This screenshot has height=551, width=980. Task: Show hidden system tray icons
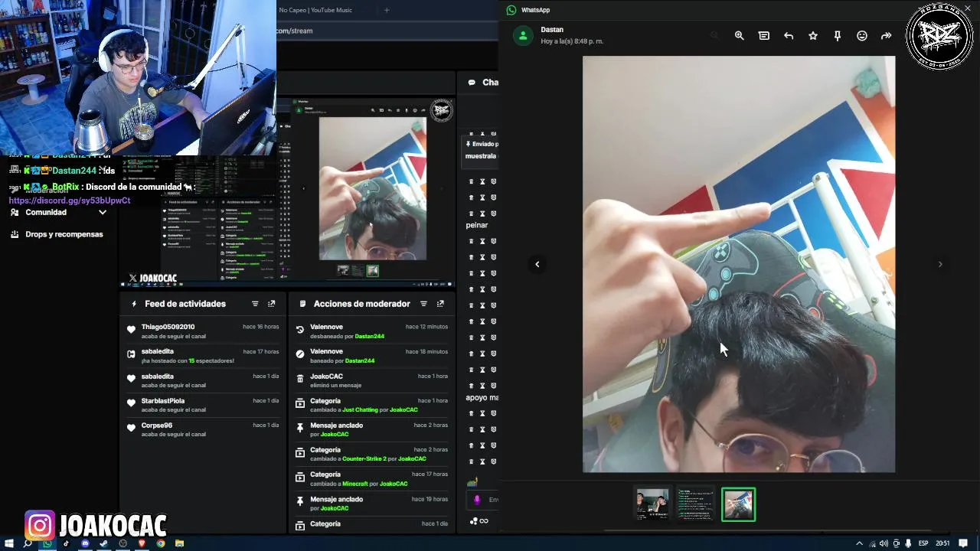[x=859, y=543]
